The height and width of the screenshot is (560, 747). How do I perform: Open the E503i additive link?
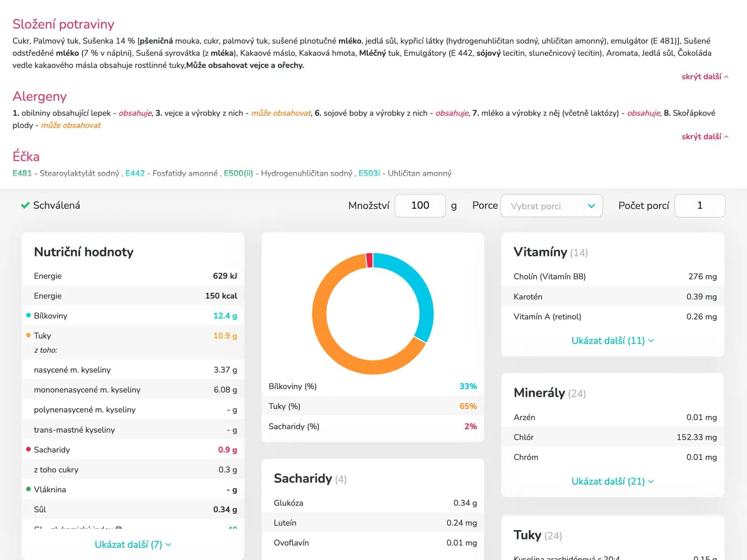[369, 173]
